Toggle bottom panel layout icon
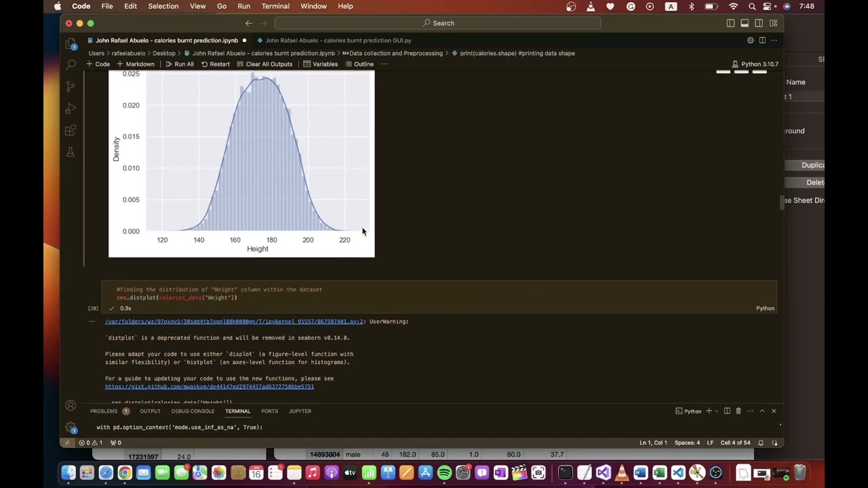The height and width of the screenshot is (488, 868). pos(745,23)
